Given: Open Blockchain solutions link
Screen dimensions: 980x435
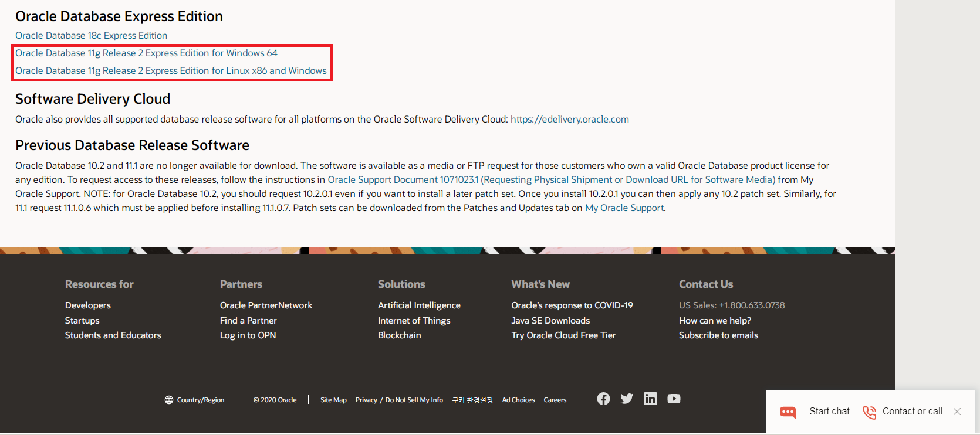Looking at the screenshot, I should pos(400,335).
